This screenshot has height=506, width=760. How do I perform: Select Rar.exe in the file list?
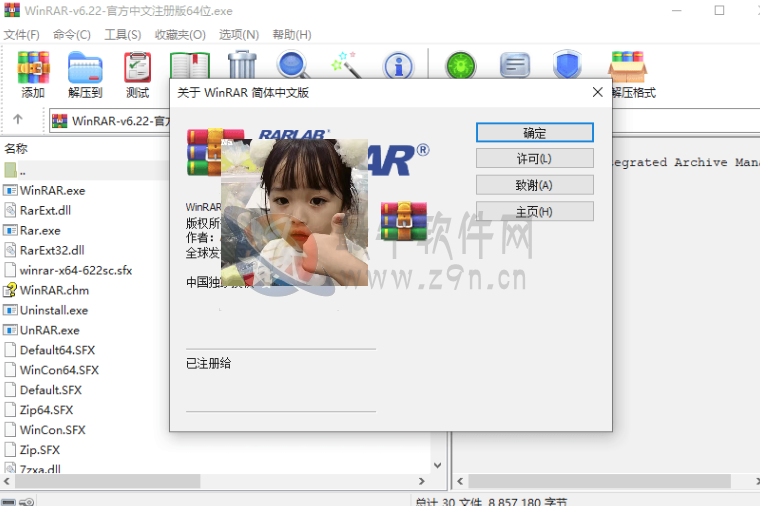[40, 230]
